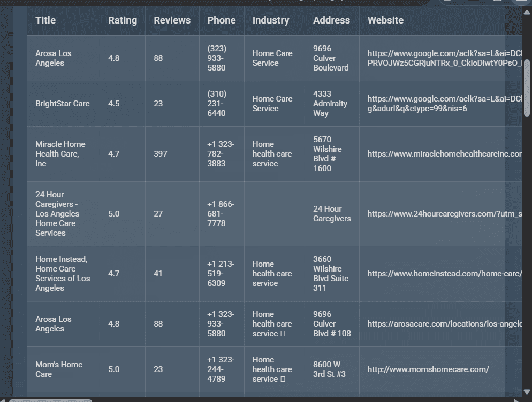
Task: Open the arosacare.com locations link
Action: point(444,324)
